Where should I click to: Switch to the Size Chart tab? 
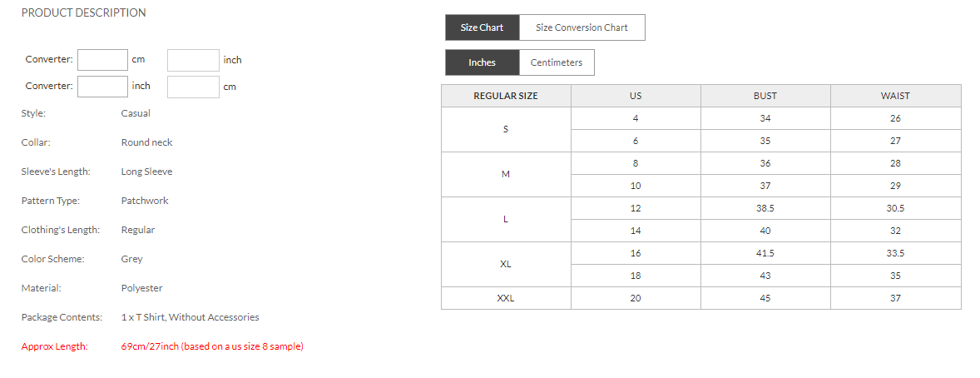coord(482,27)
